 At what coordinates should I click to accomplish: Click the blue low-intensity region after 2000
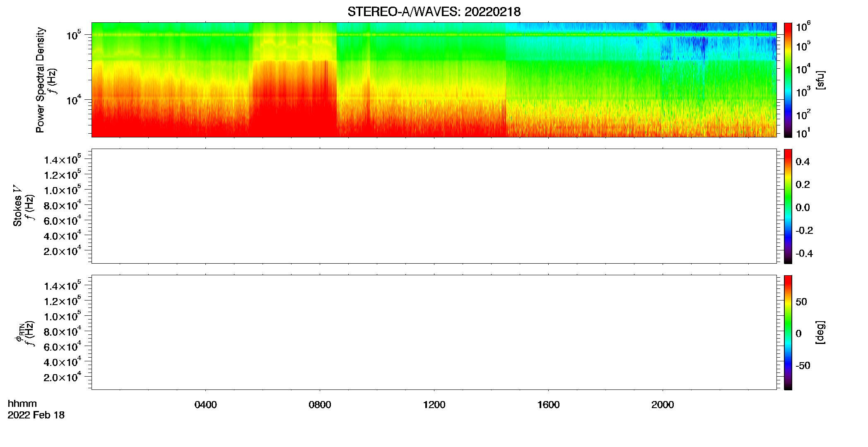tap(719, 41)
